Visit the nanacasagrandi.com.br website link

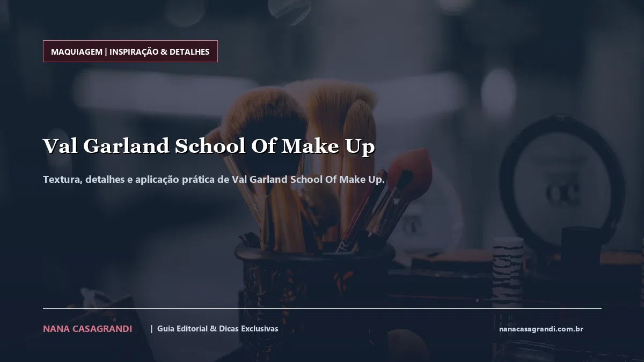click(x=541, y=329)
